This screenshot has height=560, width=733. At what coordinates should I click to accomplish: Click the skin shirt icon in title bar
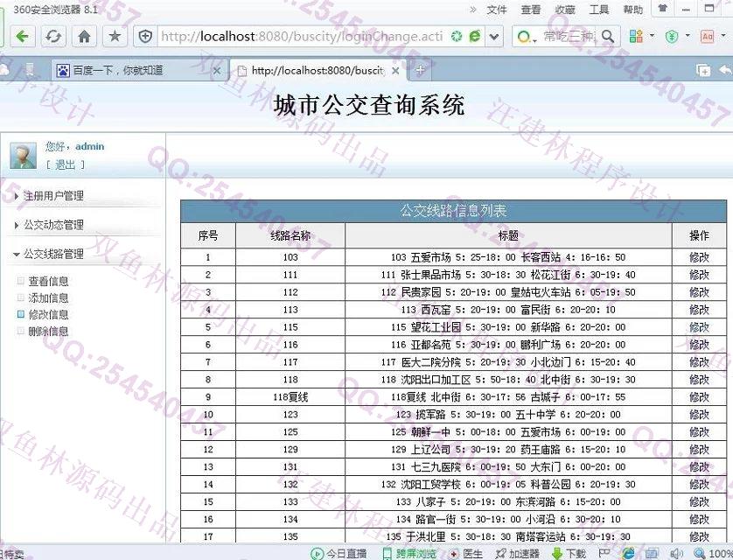coord(662,8)
